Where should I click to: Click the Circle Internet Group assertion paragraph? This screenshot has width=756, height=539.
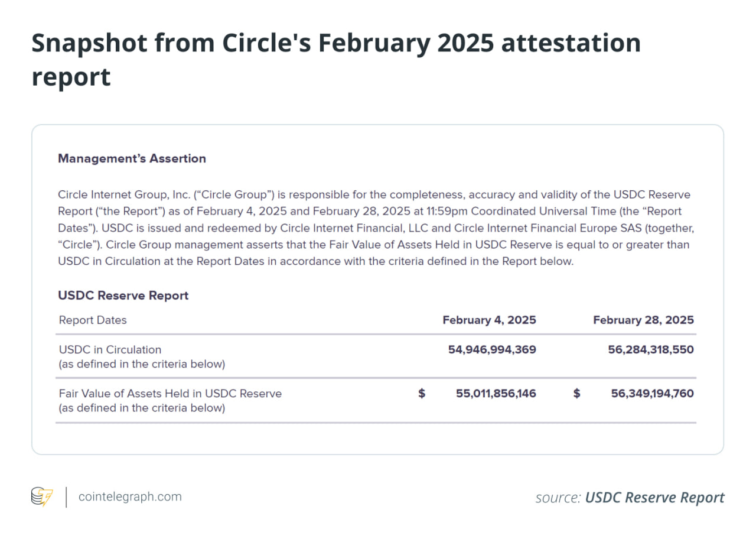(373, 228)
